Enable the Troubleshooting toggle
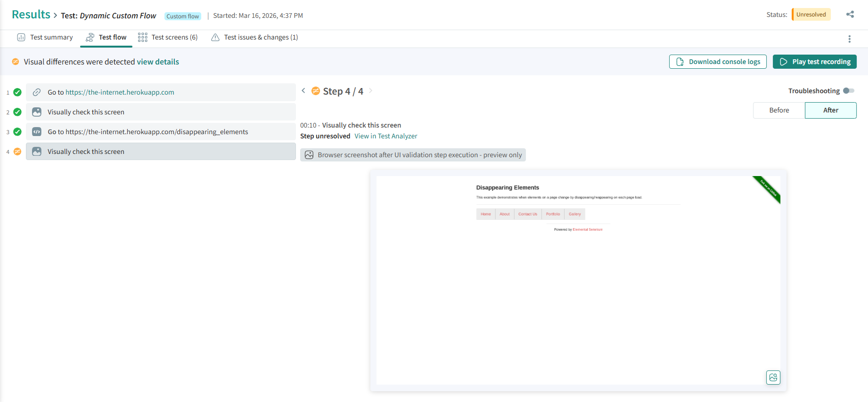 point(848,91)
